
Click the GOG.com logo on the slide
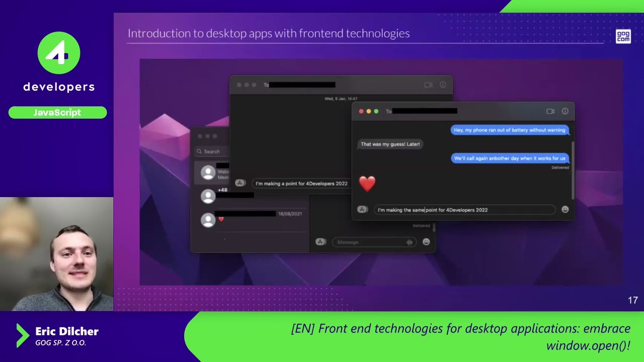623,37
